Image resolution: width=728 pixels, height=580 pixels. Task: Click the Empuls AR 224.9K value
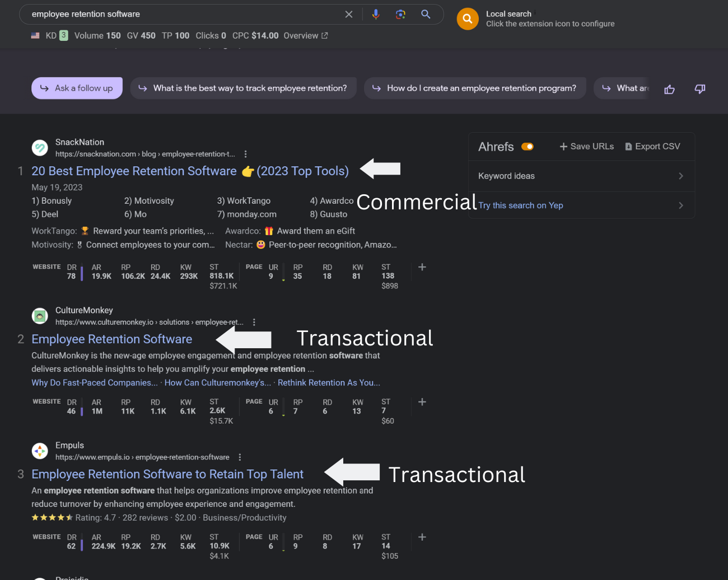[104, 546]
